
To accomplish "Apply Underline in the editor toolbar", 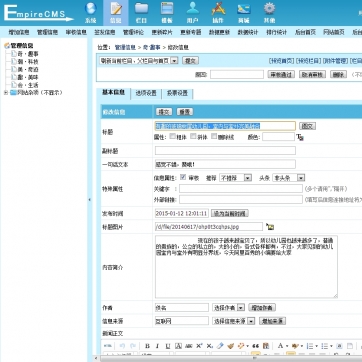I will coord(168,346).
